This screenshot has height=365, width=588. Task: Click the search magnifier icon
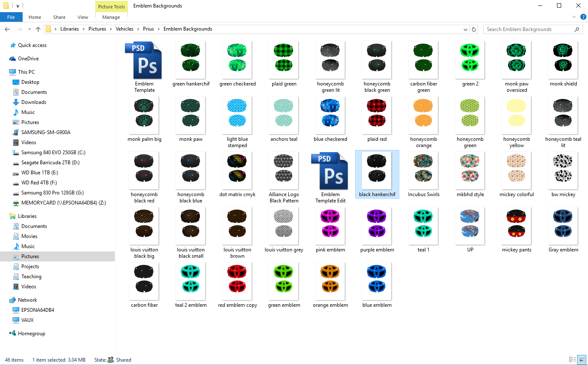click(577, 29)
